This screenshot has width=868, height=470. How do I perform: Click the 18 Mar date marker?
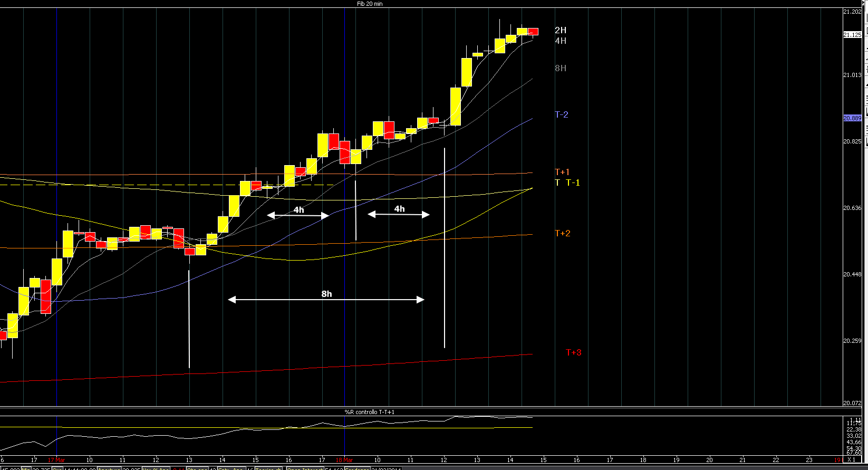pos(344,460)
